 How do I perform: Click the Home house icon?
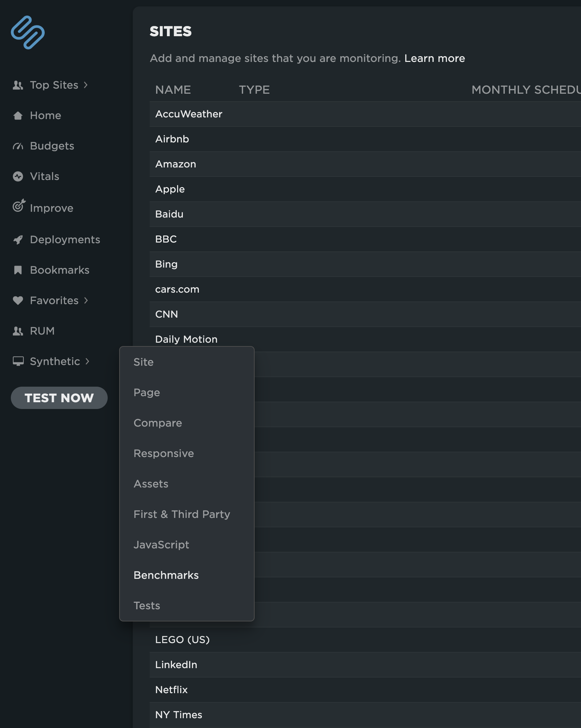18,116
